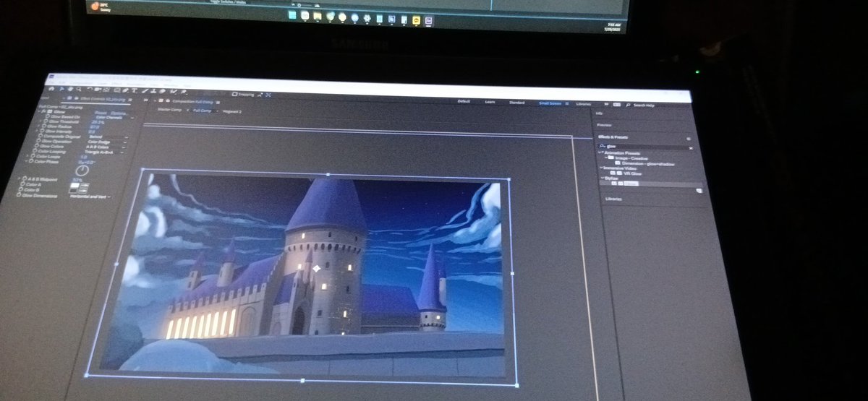Toggle the Glow Threshold stopwatch
Screen dimensions: 868x401
(x=46, y=121)
